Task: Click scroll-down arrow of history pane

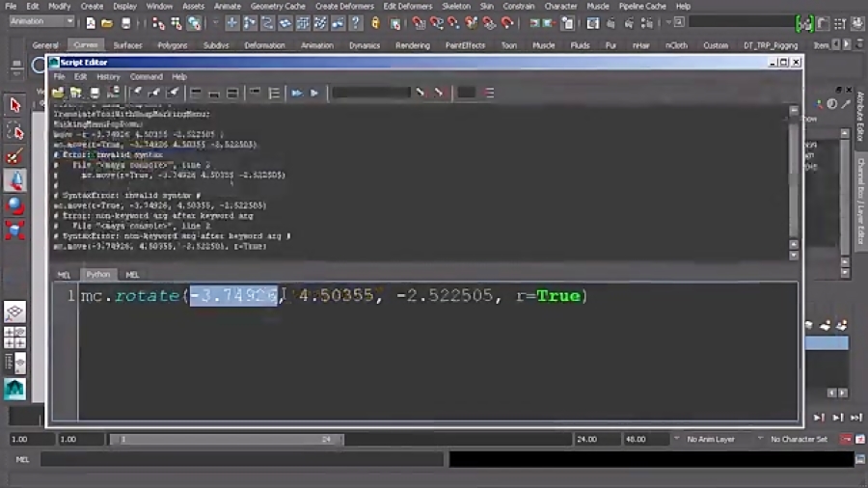Action: click(x=794, y=255)
